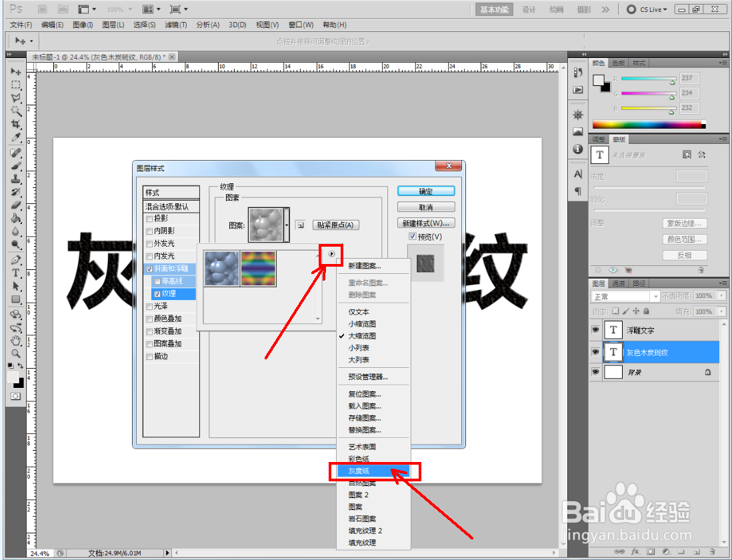Viewport: 732px width, 560px height.
Task: Switch to the 路径 paths tab
Action: tap(639, 283)
